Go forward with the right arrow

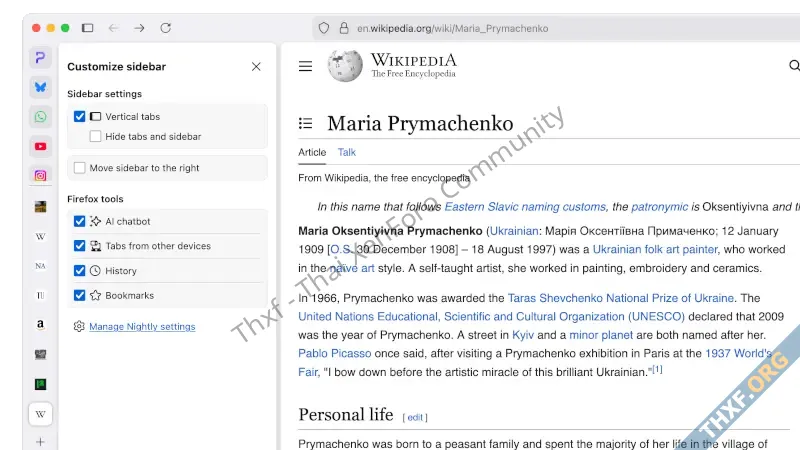click(x=139, y=28)
